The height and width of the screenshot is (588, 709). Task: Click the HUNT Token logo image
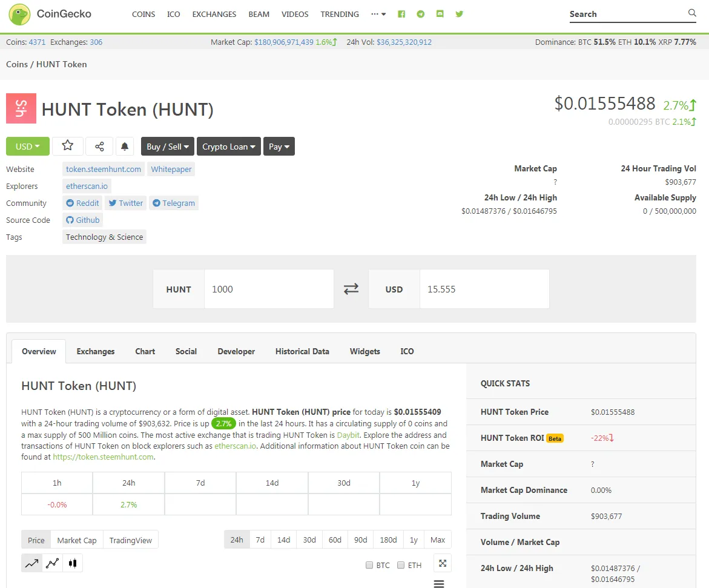click(21, 108)
